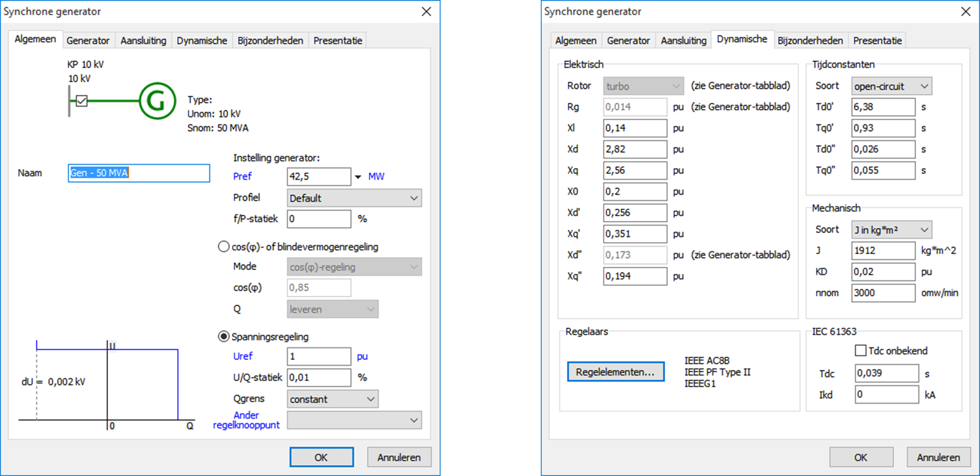980x476 pixels.
Task: Click the green generator G symbol
Action: click(x=157, y=101)
